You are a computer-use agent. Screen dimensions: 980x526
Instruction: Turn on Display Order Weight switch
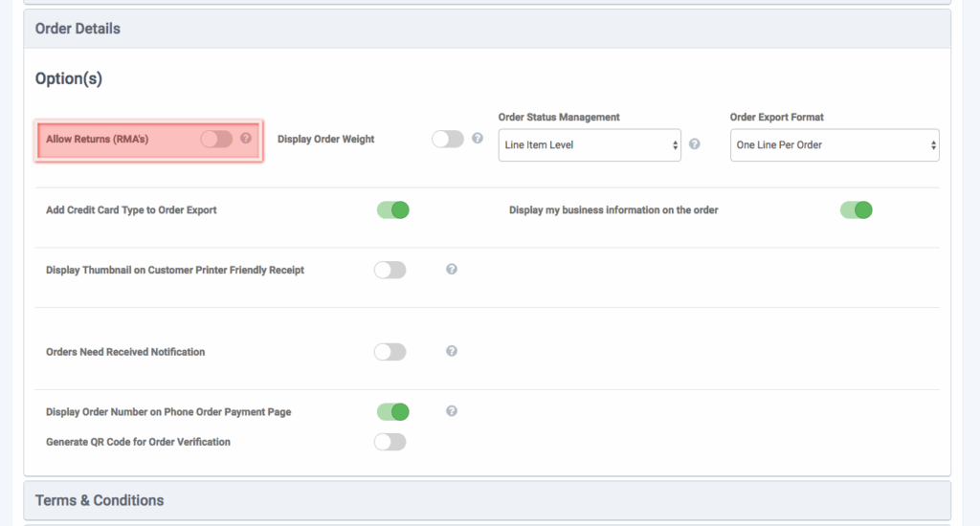click(x=447, y=139)
